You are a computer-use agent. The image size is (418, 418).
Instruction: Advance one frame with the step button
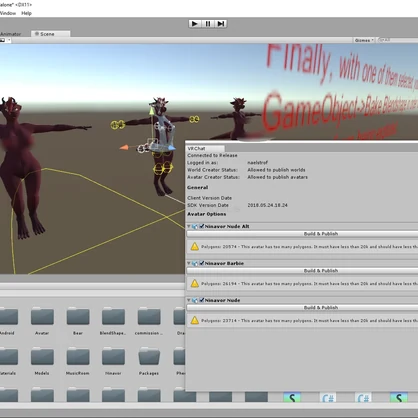[x=220, y=24]
